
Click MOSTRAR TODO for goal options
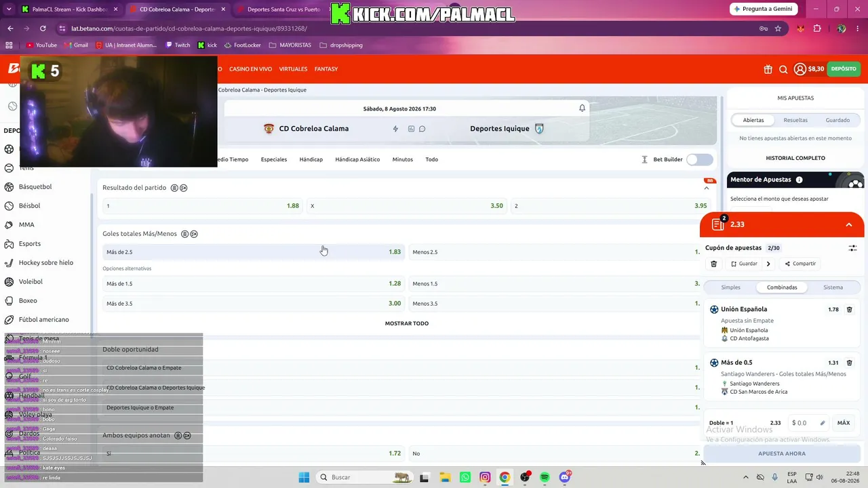[x=407, y=323]
